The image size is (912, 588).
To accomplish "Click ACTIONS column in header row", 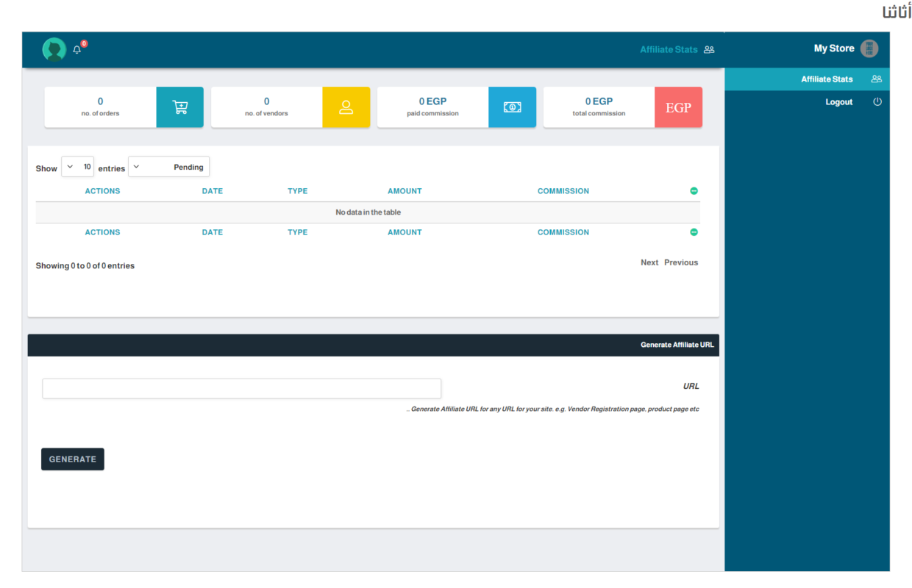I will tap(102, 191).
